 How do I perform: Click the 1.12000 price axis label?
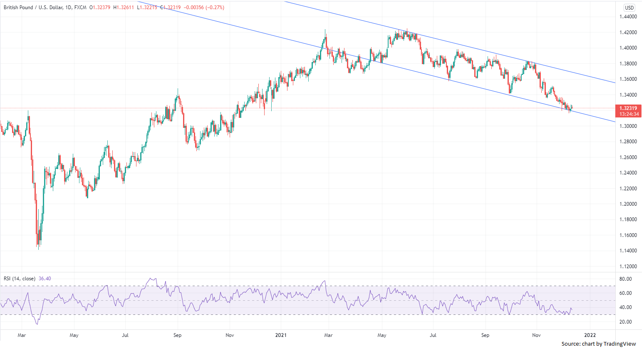point(628,267)
